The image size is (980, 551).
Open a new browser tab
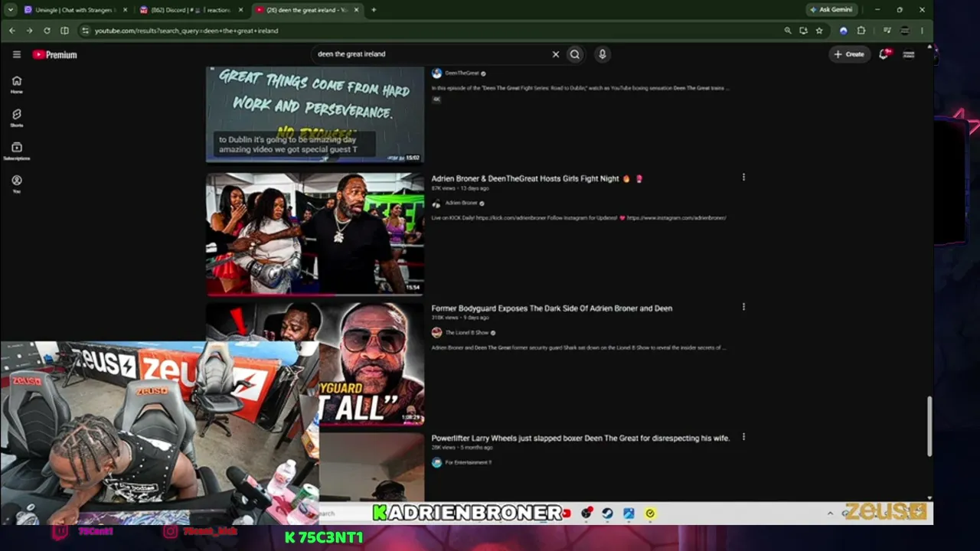click(374, 10)
